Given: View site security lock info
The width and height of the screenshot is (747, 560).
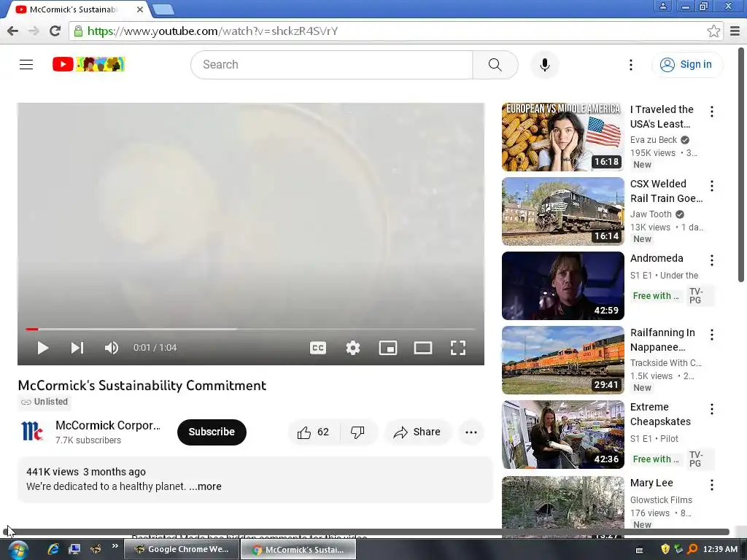Looking at the screenshot, I should click(x=78, y=31).
